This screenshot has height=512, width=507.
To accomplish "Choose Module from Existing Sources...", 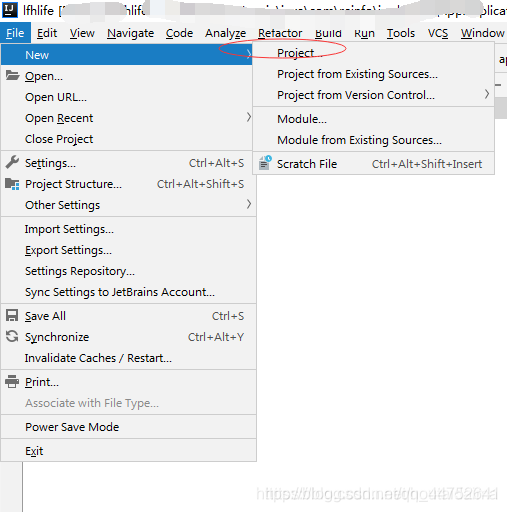I will 373,140.
